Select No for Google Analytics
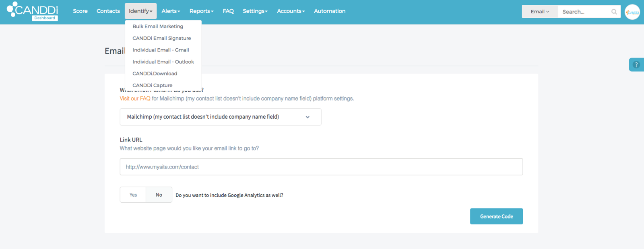Viewport: 644px width, 249px height. point(159,195)
